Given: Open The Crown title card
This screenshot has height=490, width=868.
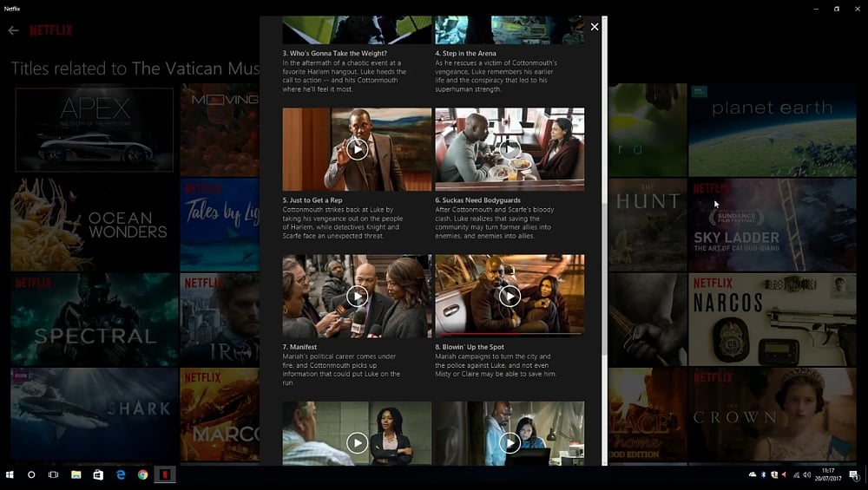Looking at the screenshot, I should pyautogui.click(x=773, y=415).
